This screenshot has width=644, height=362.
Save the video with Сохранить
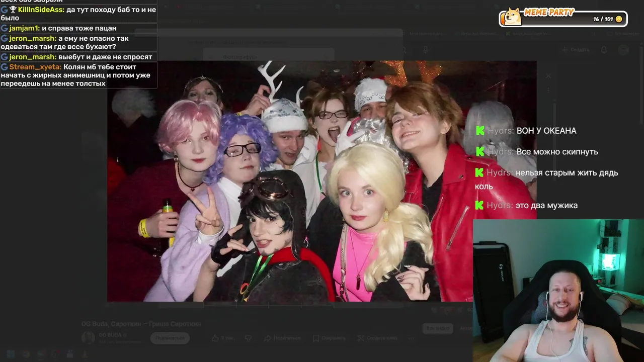tap(329, 338)
